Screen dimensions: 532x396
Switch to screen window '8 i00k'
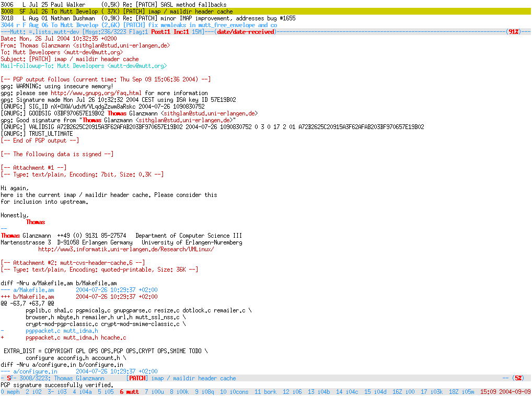coord(179,392)
